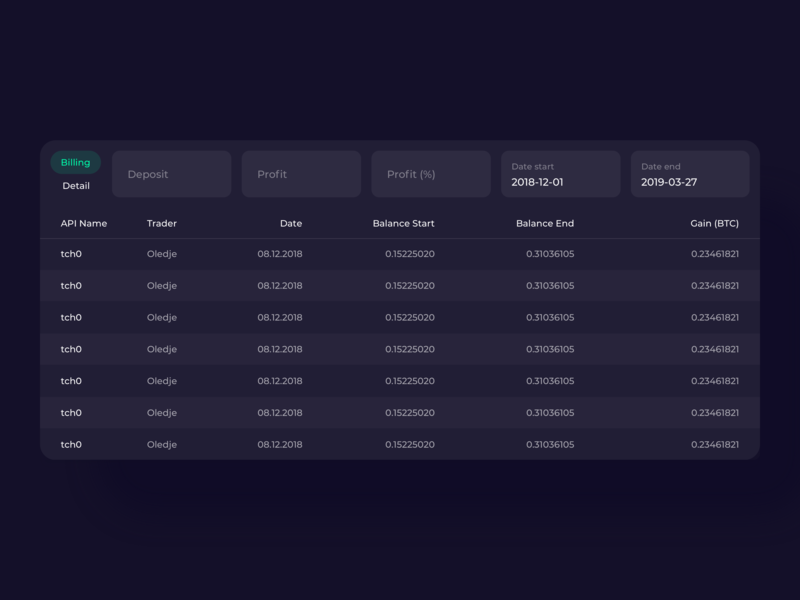Select tch0 in the last table row
Screen dimensions: 800x600
(x=71, y=444)
